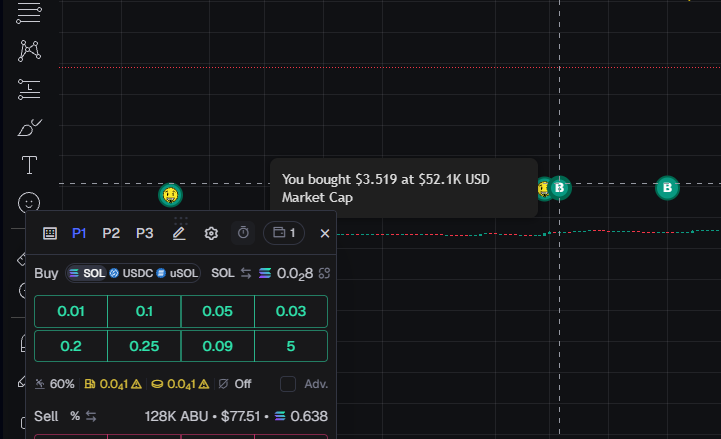Buy 0.01 SOL
This screenshot has width=721, height=439.
coord(71,311)
